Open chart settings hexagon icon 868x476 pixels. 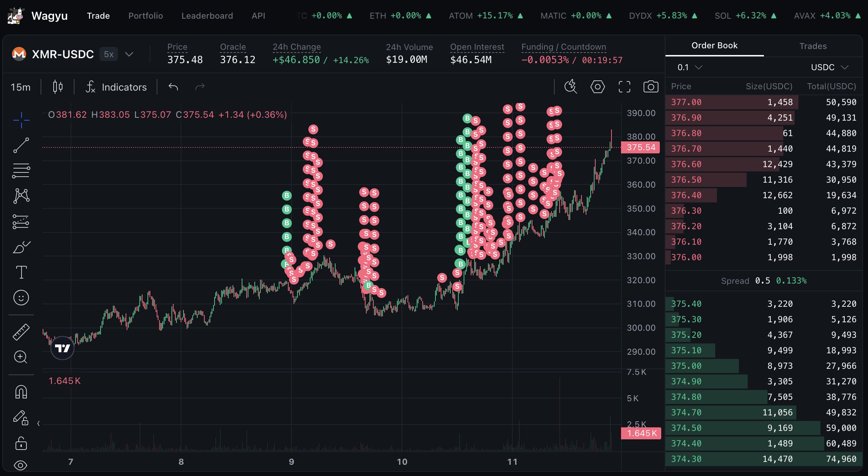tap(597, 87)
